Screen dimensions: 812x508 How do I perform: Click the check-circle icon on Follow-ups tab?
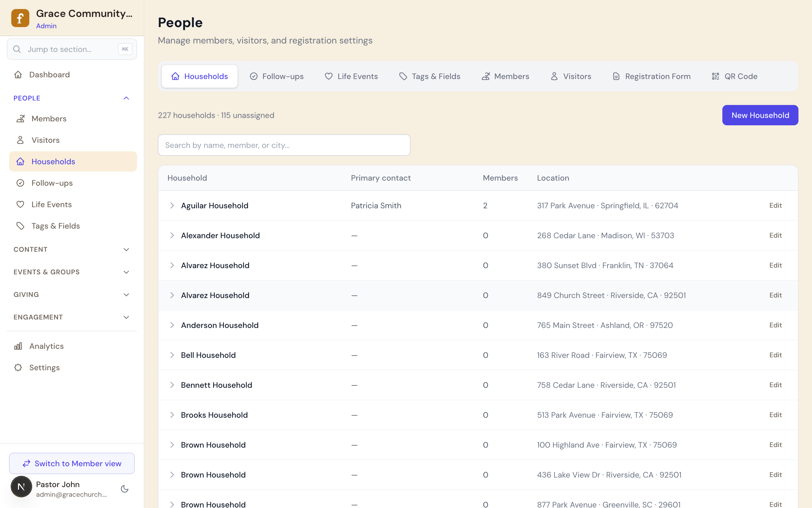254,76
